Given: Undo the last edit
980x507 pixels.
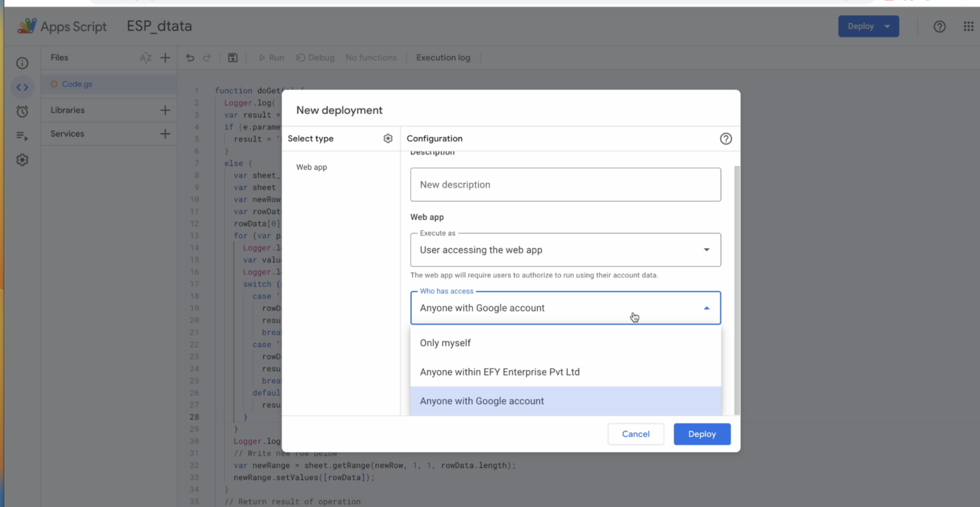Looking at the screenshot, I should tap(190, 57).
